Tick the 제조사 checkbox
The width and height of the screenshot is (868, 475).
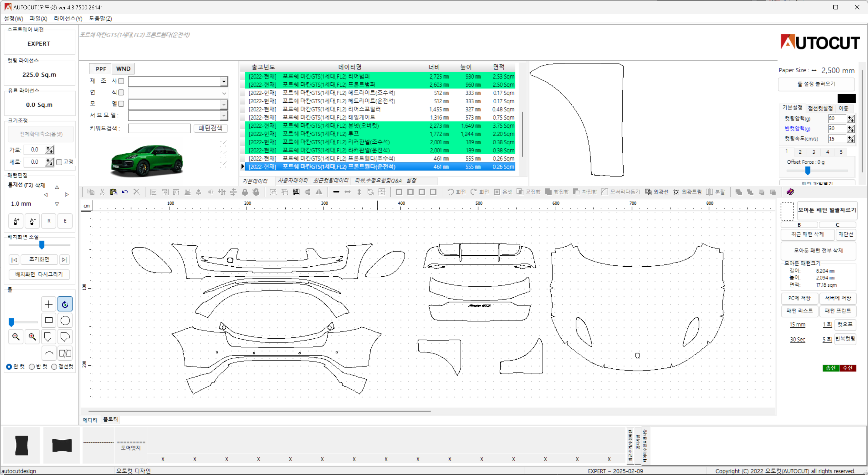tap(121, 81)
